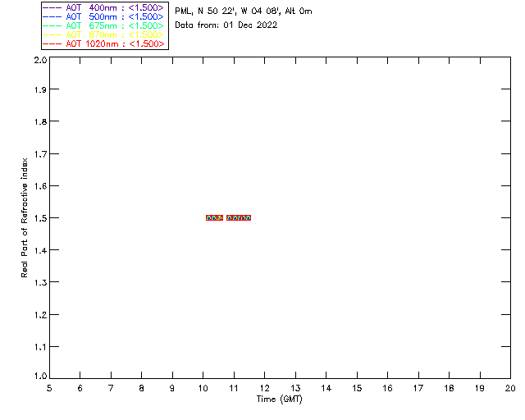
Task: Click the AOT 500nm legend entry
Action: (104, 16)
